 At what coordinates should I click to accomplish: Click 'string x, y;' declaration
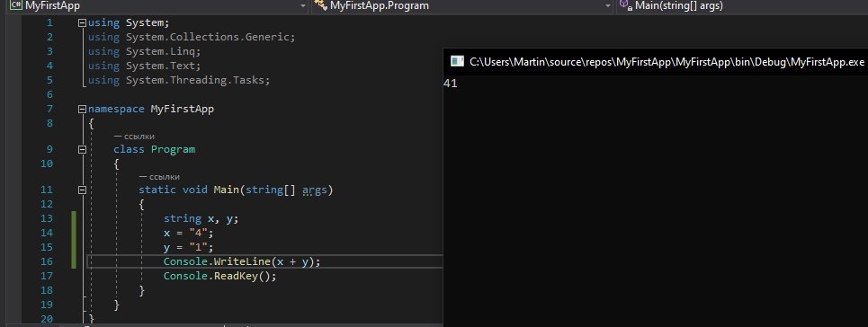[201, 218]
